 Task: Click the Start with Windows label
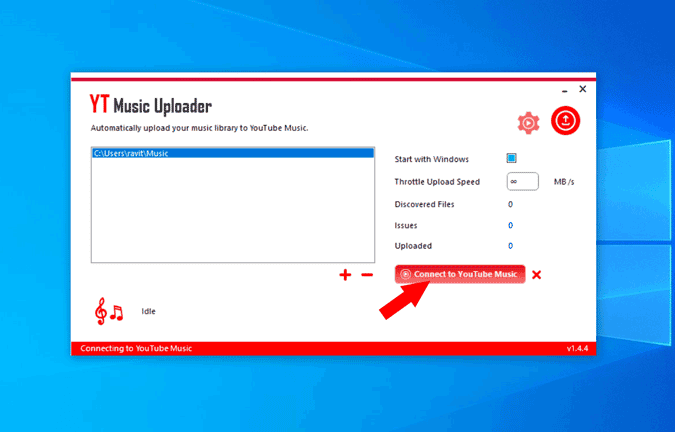click(x=431, y=159)
